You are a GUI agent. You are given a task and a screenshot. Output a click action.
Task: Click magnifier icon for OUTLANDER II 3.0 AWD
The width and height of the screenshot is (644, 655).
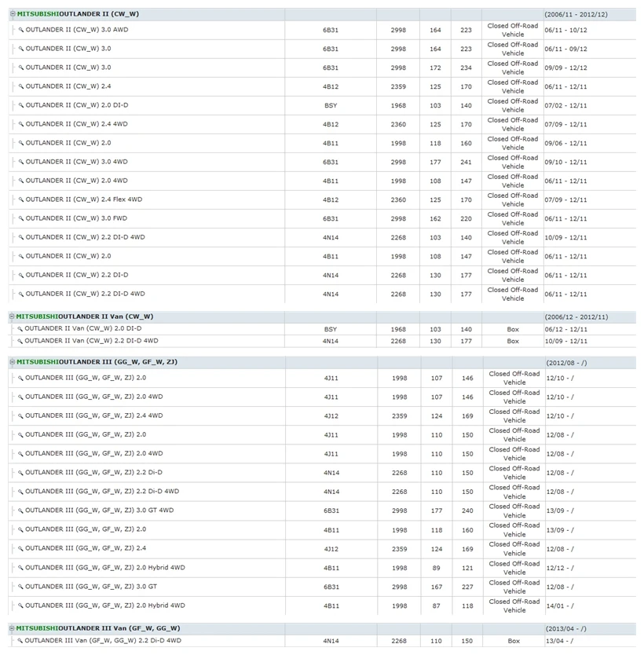21,30
